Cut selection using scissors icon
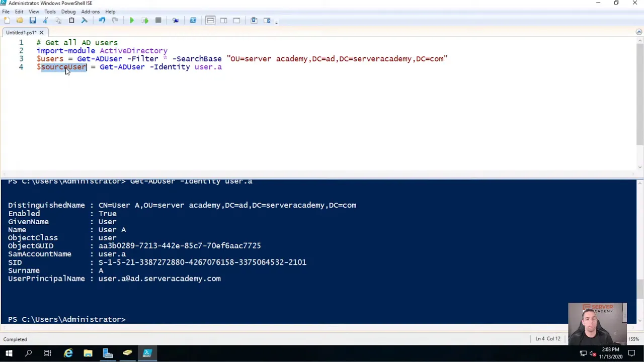Viewport: 644px width, 362px height. (x=46, y=20)
